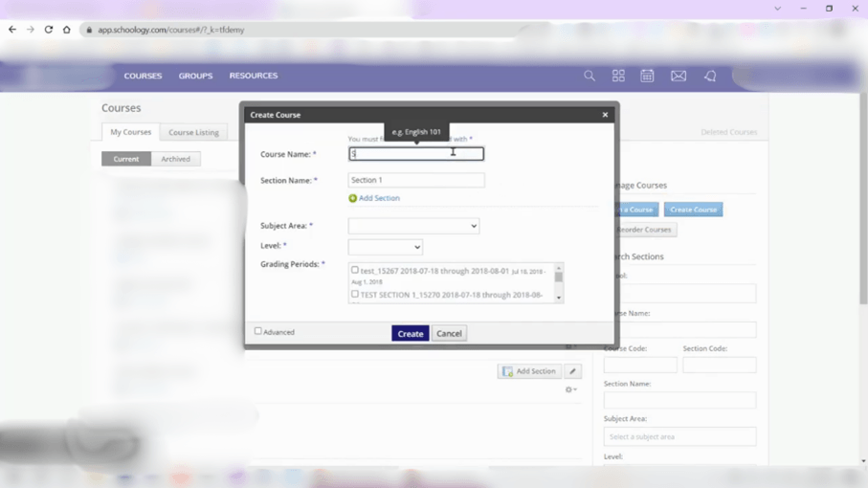The height and width of the screenshot is (488, 868).
Task: Click the browser forward arrow
Action: pyautogui.click(x=31, y=30)
